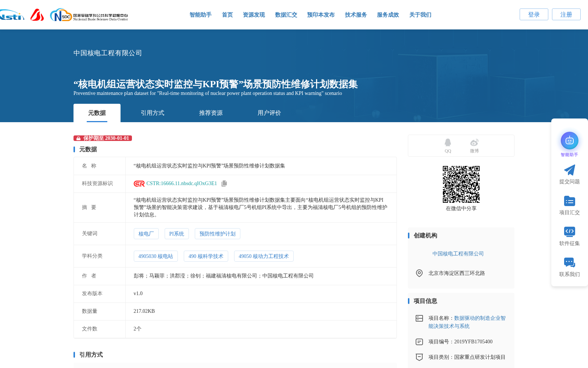
Task: Open CSTR:16666.11.nbsdc.qIOxG3E1 identifier link
Action: [x=182, y=184]
